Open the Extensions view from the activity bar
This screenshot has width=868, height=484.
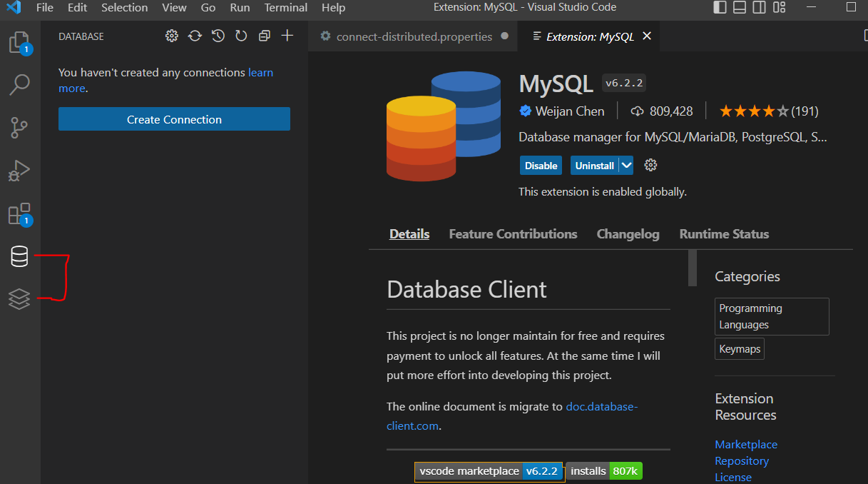pos(19,213)
